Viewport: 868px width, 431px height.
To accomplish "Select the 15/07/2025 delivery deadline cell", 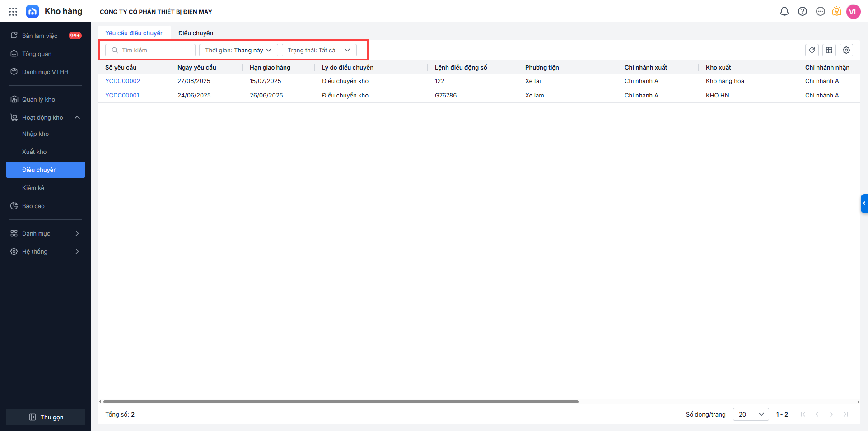I will tap(266, 81).
